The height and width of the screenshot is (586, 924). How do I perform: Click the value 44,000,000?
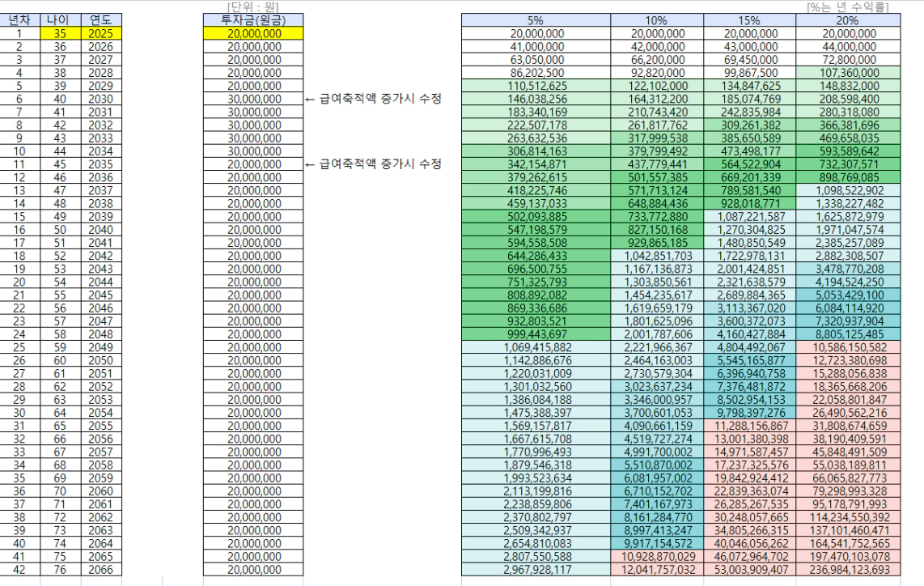coord(848,47)
